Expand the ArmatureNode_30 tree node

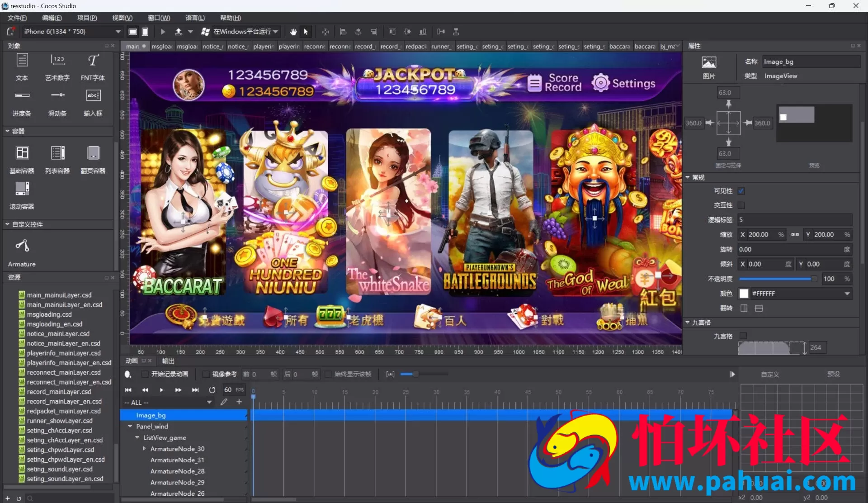coord(145,449)
